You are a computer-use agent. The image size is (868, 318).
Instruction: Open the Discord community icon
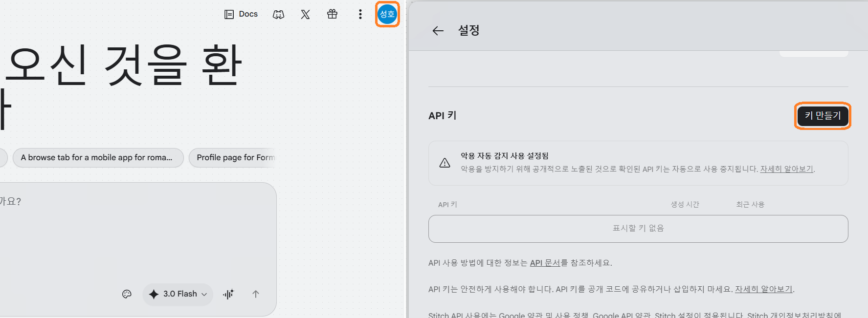coord(278,14)
